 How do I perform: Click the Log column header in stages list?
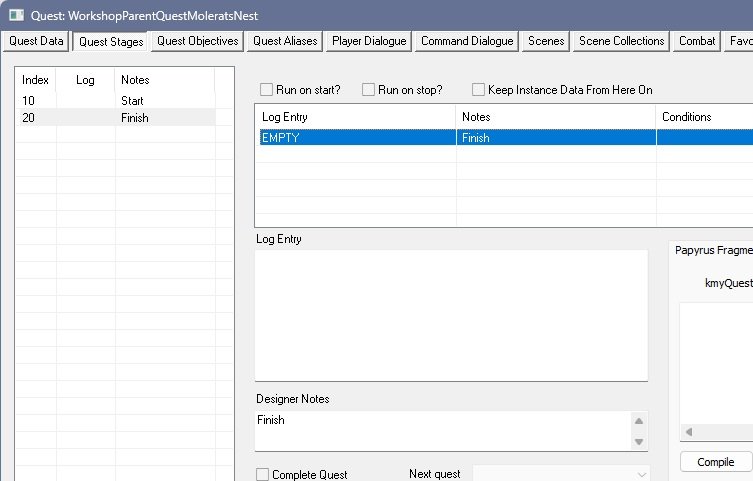[85, 80]
